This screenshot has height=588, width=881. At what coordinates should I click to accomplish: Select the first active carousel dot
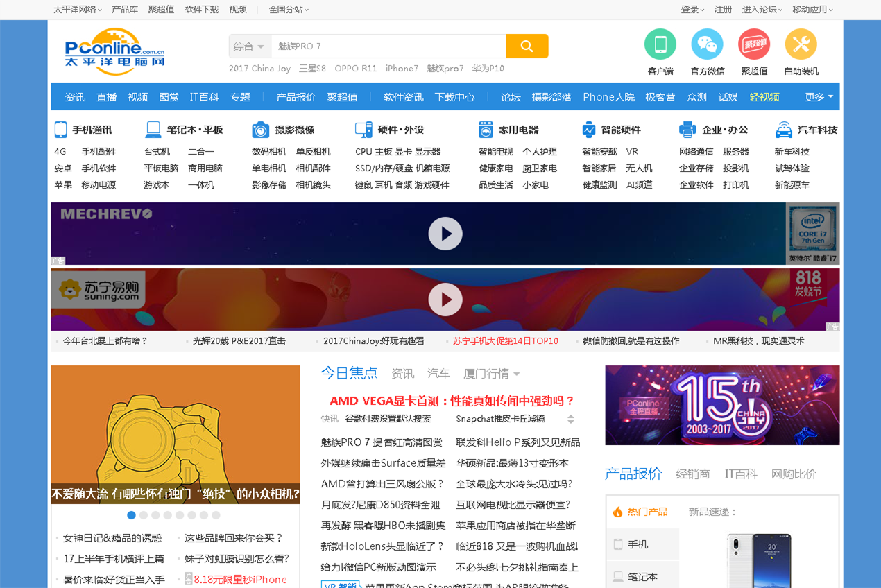tap(131, 515)
